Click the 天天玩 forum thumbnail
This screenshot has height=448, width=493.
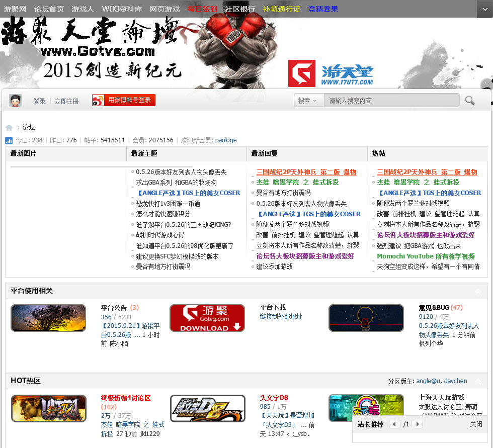366,408
